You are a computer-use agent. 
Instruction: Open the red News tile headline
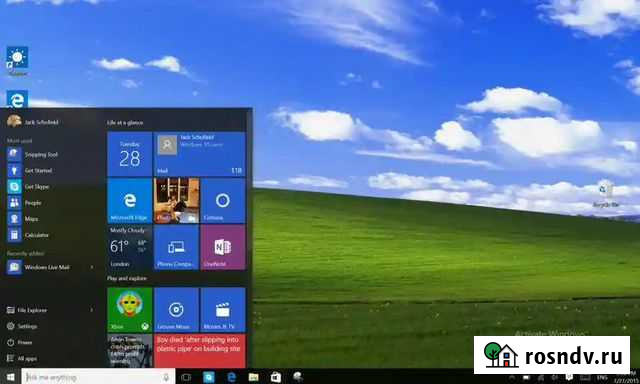(200, 351)
